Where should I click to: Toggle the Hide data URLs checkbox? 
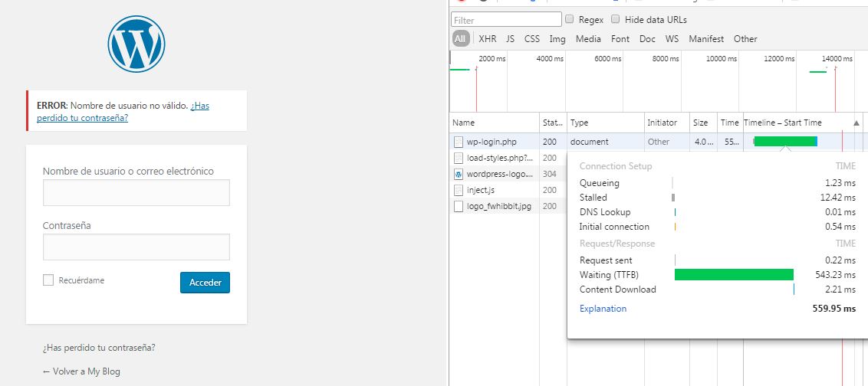(x=616, y=19)
